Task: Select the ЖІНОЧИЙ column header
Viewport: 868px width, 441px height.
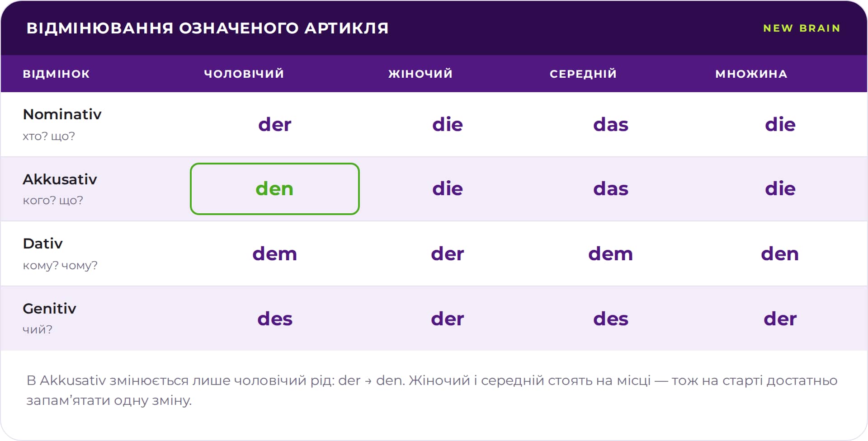Action: pyautogui.click(x=420, y=74)
